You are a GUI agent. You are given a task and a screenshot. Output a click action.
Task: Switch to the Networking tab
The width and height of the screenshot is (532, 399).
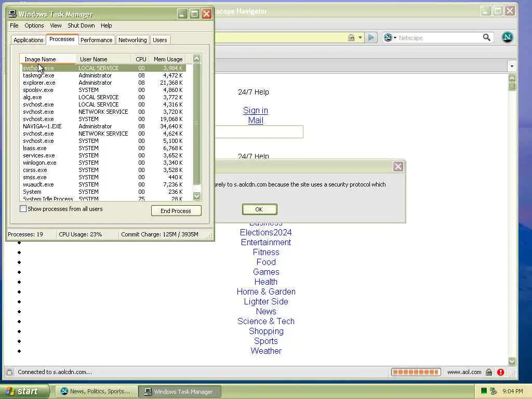point(132,40)
